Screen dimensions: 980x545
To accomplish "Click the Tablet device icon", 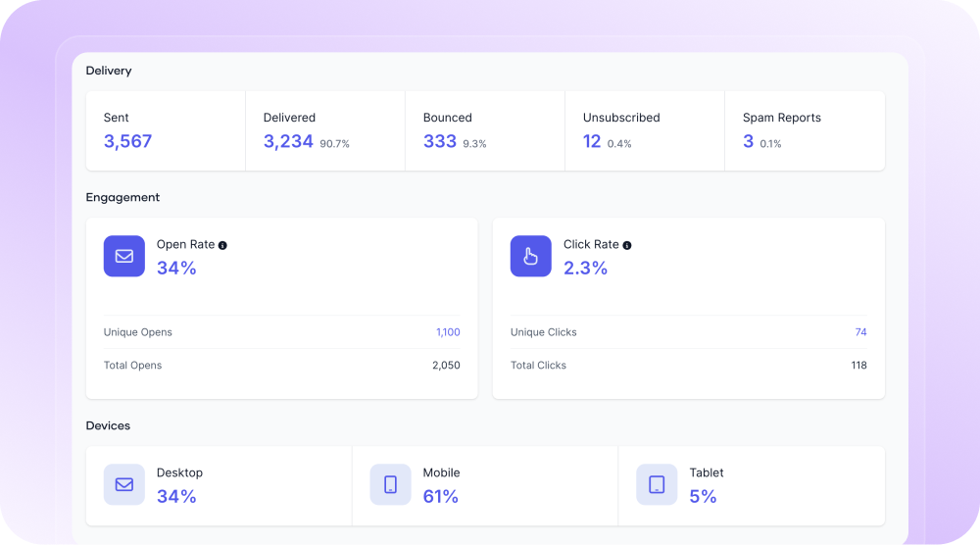I will 657,484.
